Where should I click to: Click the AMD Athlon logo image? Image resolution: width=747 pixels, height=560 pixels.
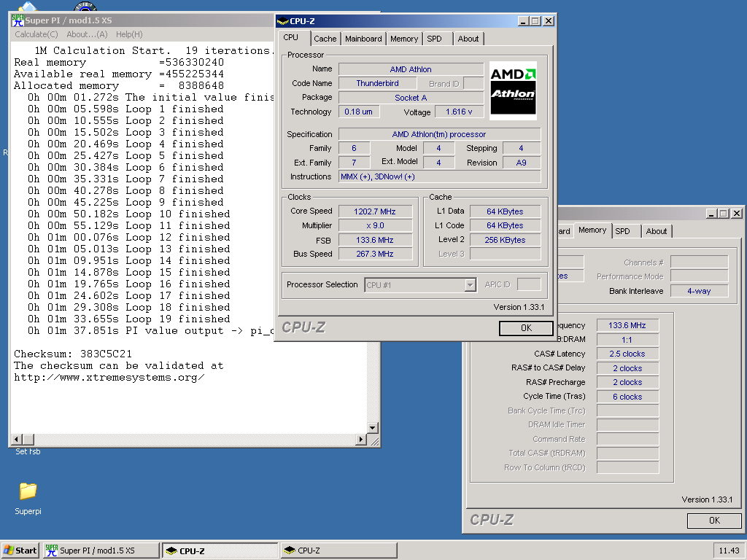[513, 90]
